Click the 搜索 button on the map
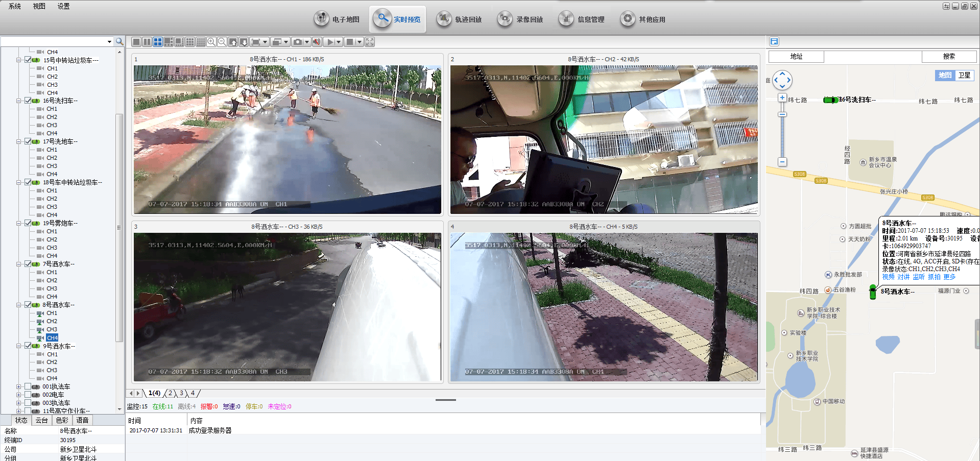980x461 pixels. click(949, 57)
